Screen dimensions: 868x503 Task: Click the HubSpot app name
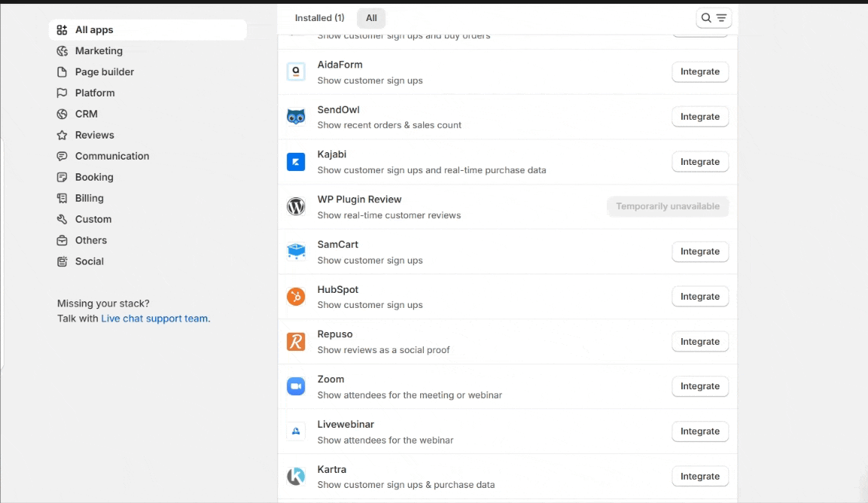338,290
